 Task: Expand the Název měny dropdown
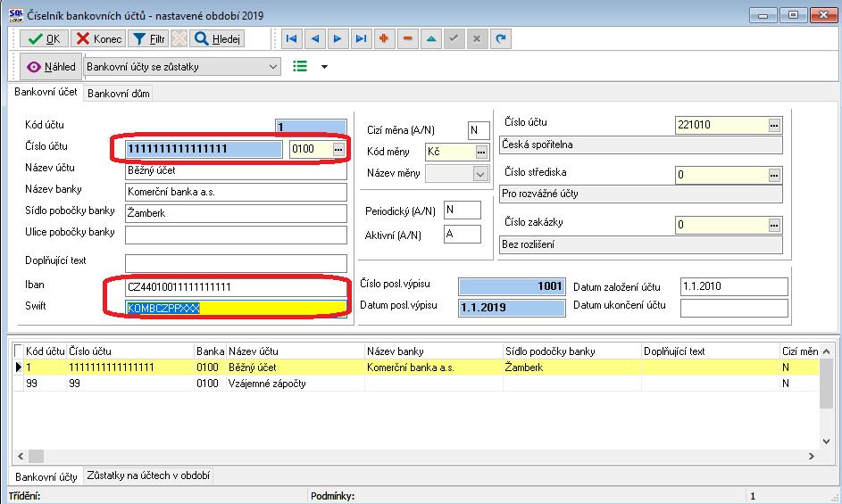[480, 174]
